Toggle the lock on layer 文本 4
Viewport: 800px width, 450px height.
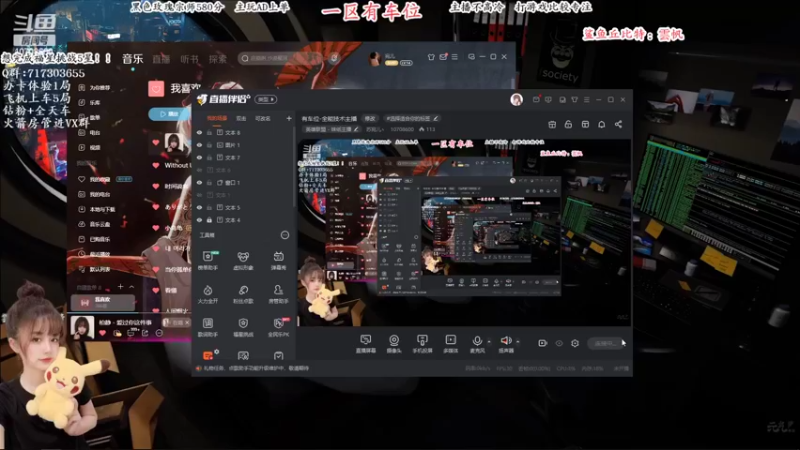pos(209,220)
